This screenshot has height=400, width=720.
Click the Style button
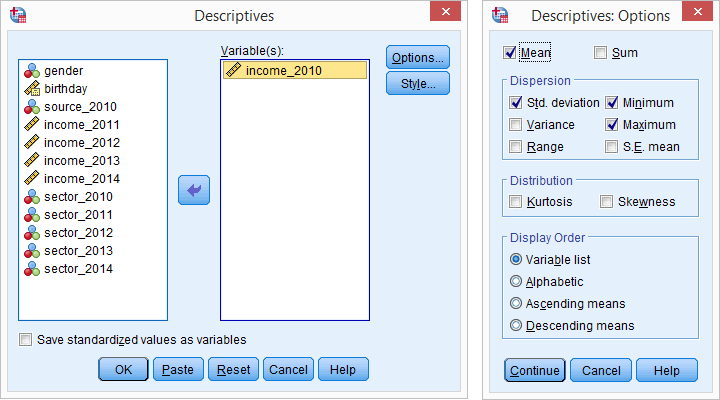[x=417, y=83]
